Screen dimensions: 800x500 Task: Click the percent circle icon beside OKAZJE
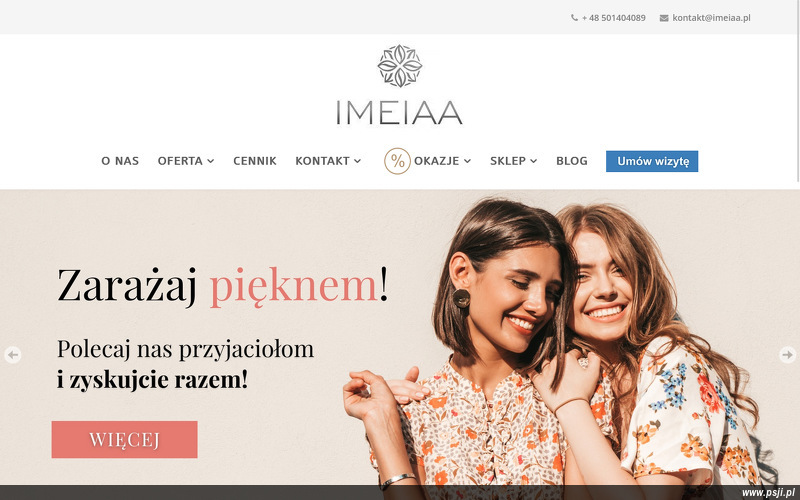coord(397,161)
